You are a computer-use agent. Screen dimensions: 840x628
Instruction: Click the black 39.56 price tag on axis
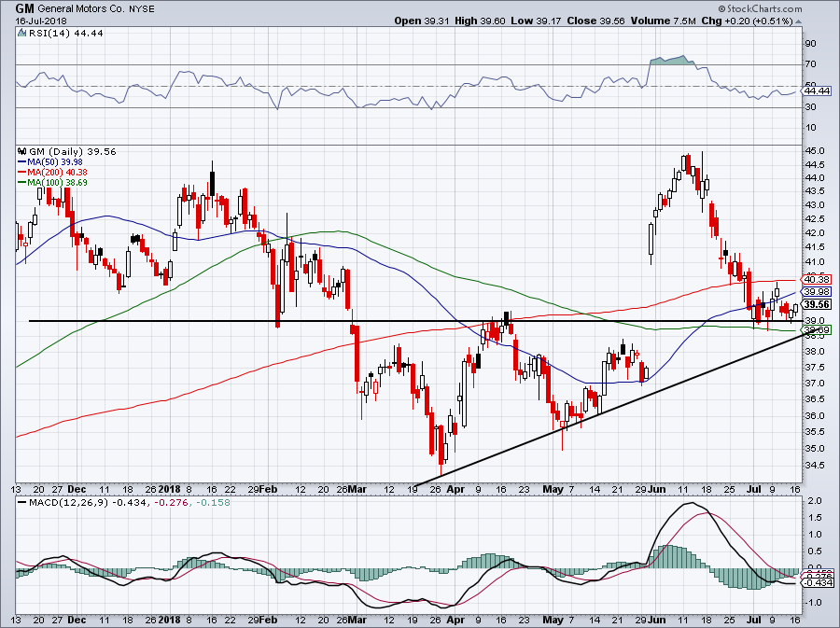click(x=818, y=304)
